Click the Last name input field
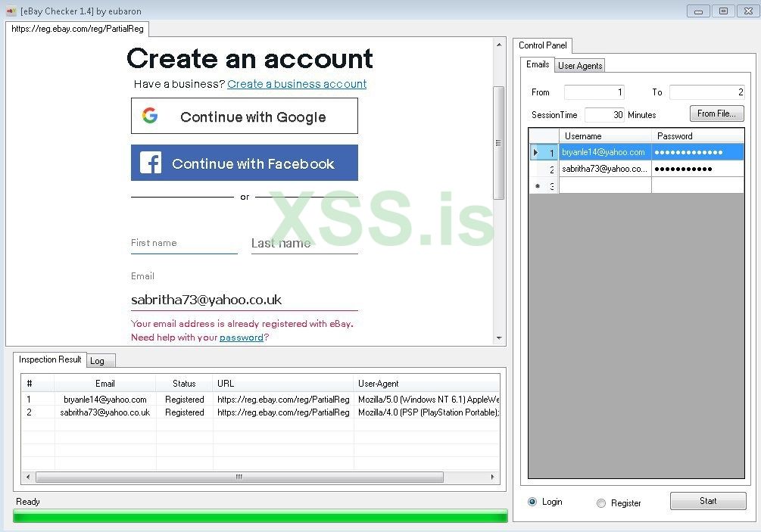 305,243
